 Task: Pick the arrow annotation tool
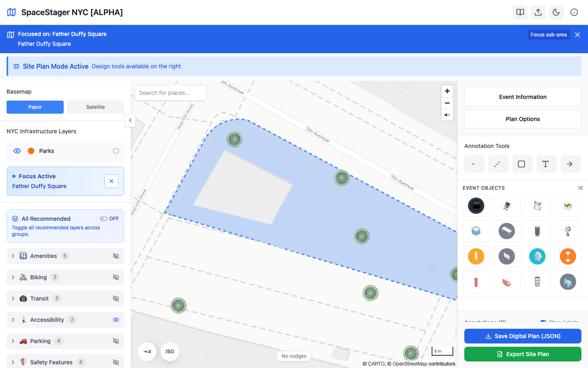[570, 164]
